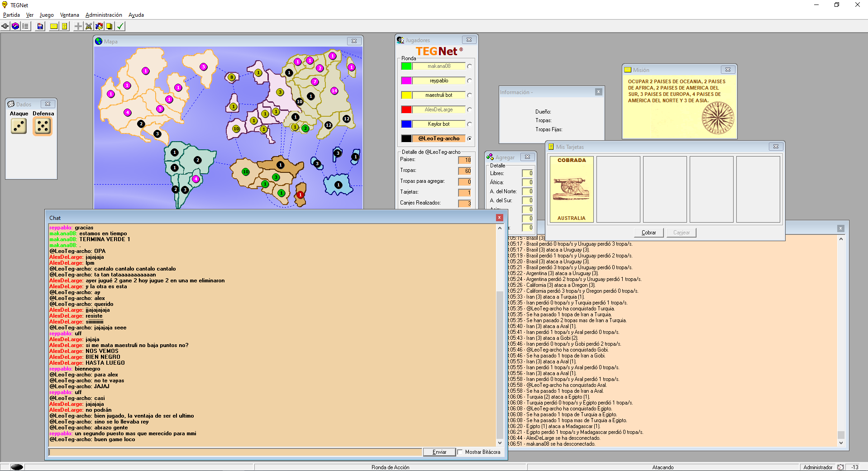Click the save game floppy disk icon
This screenshot has width=868, height=471.
tap(40, 26)
